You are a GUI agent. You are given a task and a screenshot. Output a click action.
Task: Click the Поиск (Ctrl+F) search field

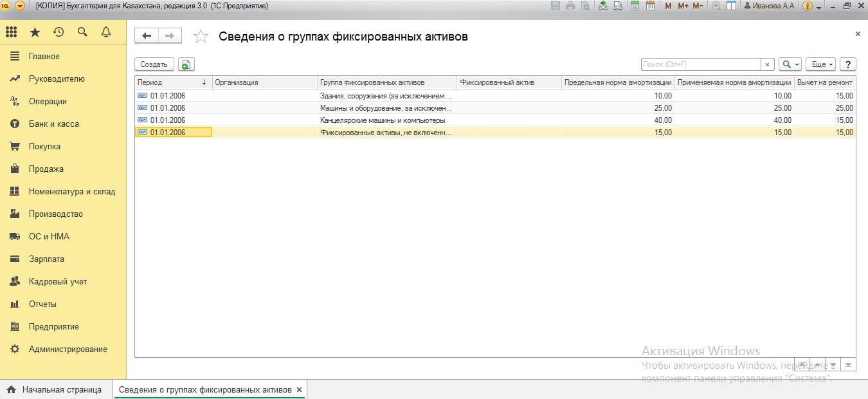pos(701,64)
